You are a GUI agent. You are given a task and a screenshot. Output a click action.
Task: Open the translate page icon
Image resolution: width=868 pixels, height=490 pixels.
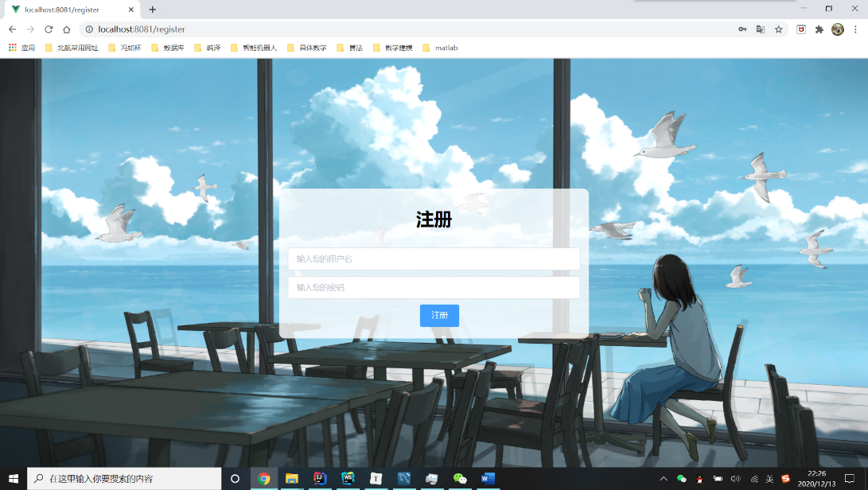[761, 29]
